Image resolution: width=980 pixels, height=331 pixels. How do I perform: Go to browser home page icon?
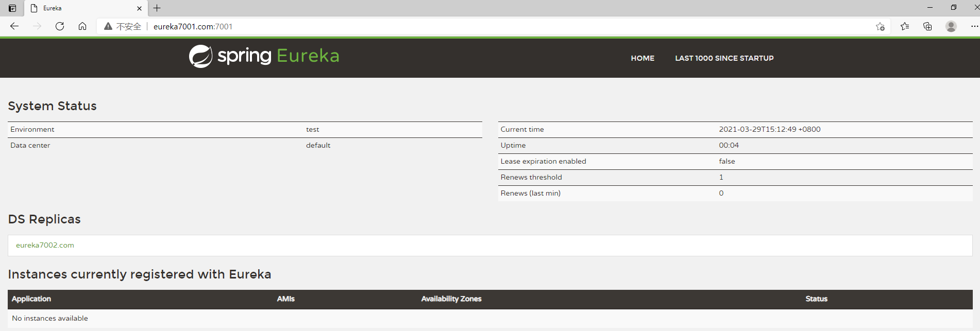82,26
